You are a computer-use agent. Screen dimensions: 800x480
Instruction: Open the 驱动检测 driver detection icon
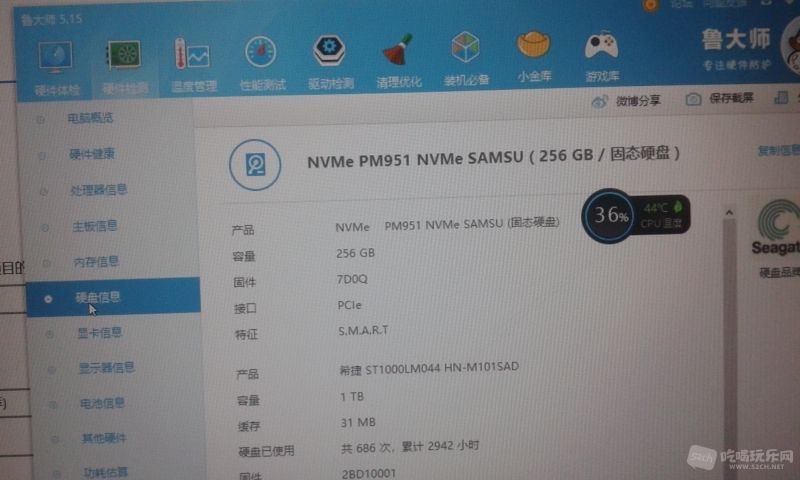(x=329, y=50)
